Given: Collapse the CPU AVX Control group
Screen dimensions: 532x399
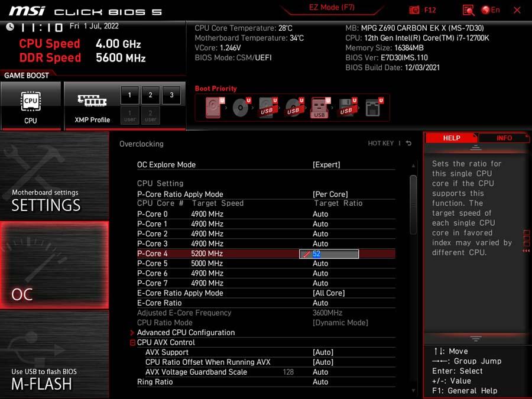Looking at the screenshot, I should [132, 343].
